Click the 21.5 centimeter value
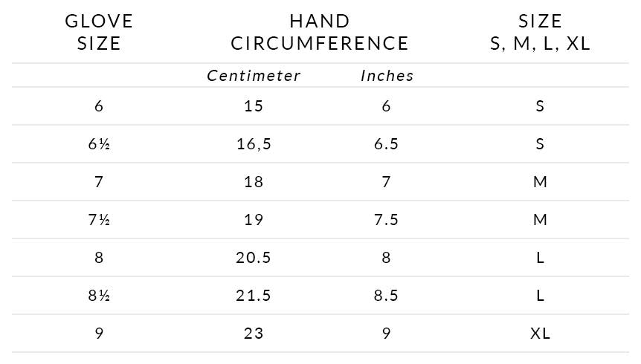This screenshot has width=641, height=364. point(254,296)
